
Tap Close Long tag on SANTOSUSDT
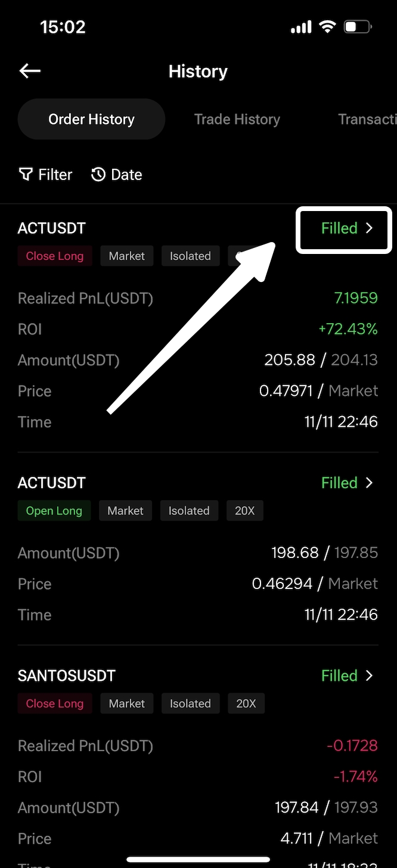click(55, 703)
